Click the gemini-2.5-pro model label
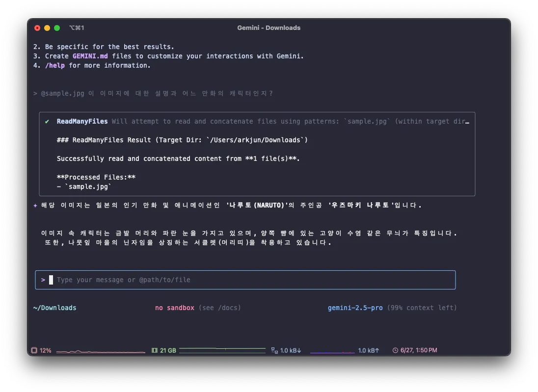The image size is (538, 392). click(x=355, y=308)
